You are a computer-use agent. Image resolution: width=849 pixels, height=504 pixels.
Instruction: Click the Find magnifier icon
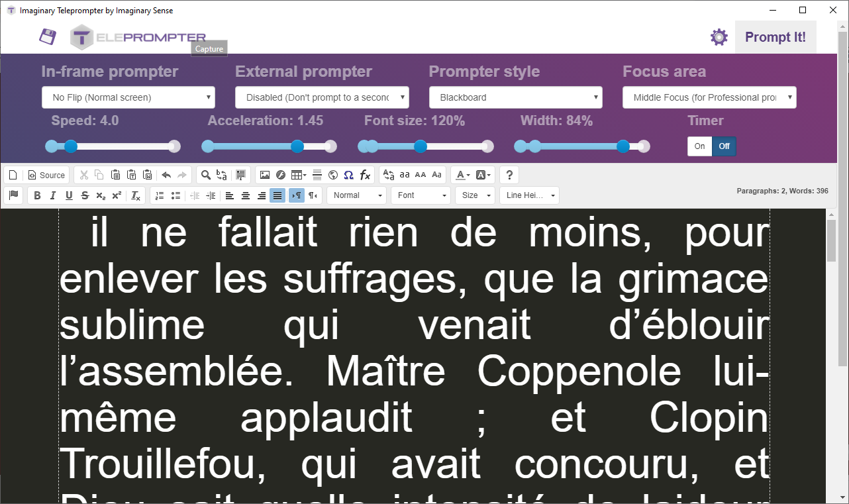[x=206, y=175]
